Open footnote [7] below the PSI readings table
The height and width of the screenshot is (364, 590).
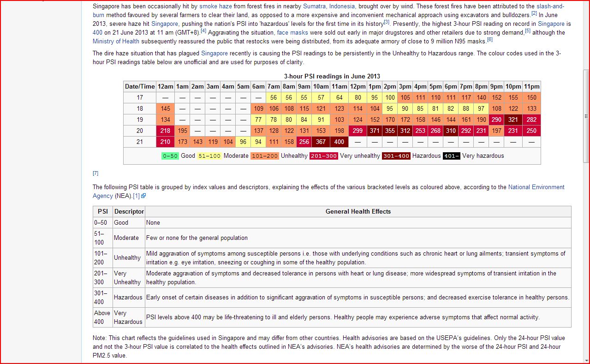pyautogui.click(x=95, y=173)
